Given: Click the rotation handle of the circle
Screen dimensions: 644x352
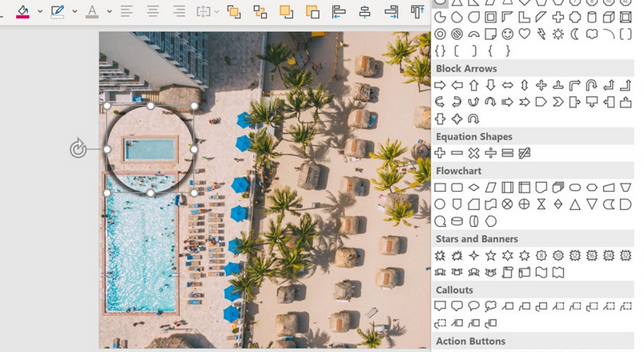Looking at the screenshot, I should (78, 149).
